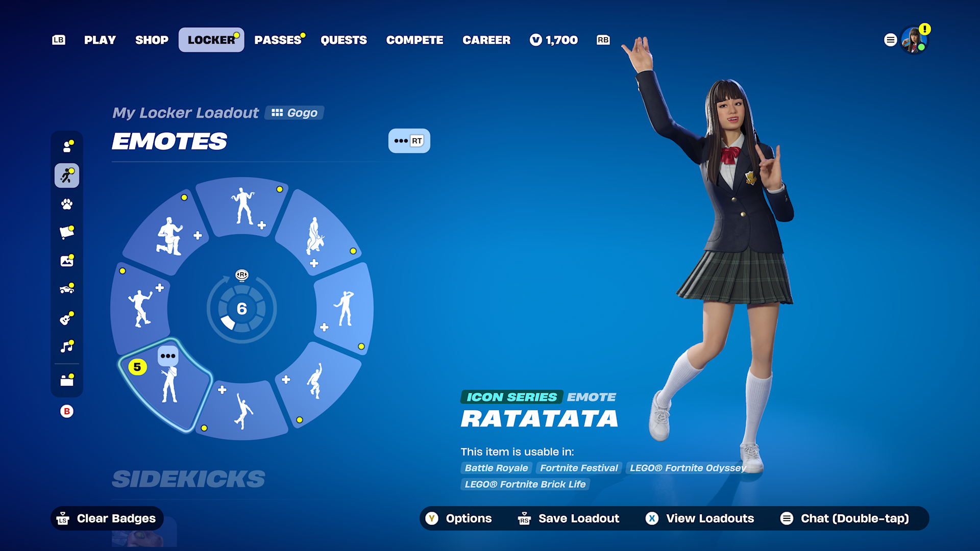Select the kneeling emote wheel slot

pos(169,236)
